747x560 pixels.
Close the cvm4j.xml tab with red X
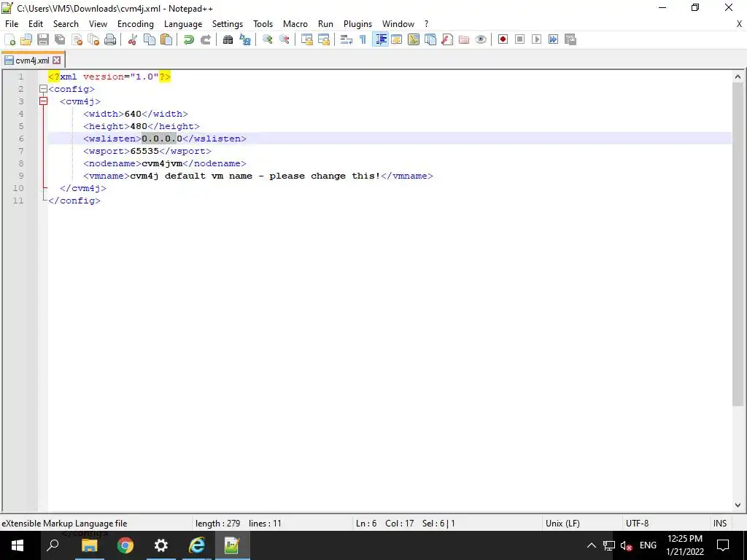pos(57,61)
